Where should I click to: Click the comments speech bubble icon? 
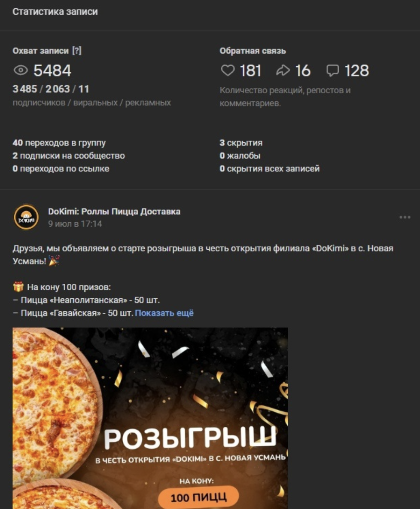[332, 71]
